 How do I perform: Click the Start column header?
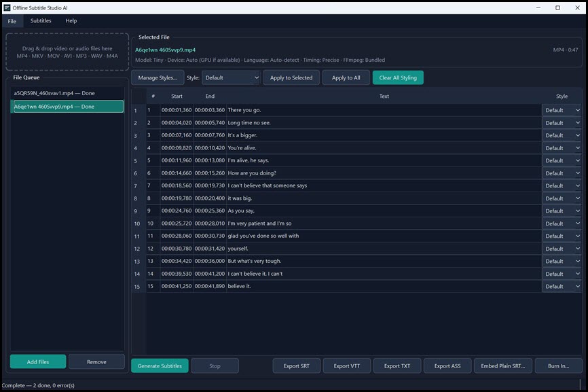click(177, 96)
